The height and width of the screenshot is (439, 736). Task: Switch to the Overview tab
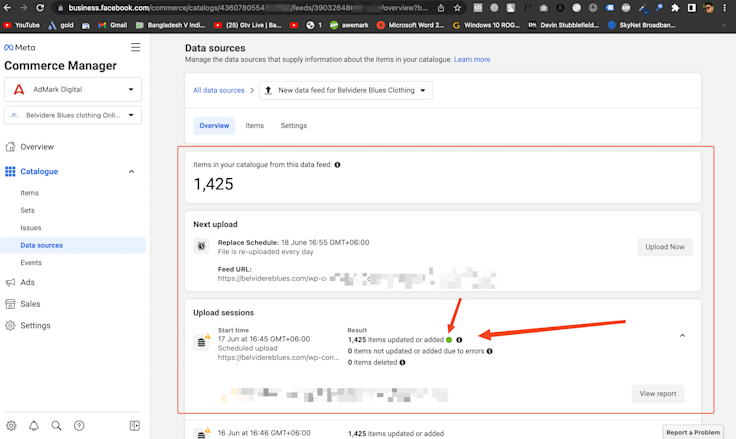point(214,126)
